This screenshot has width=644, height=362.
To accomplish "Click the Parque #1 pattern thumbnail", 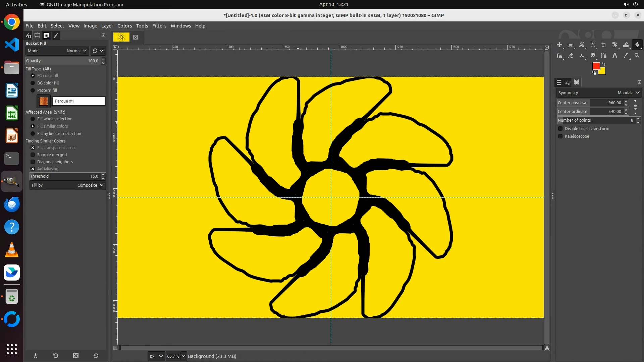I will tap(44, 101).
